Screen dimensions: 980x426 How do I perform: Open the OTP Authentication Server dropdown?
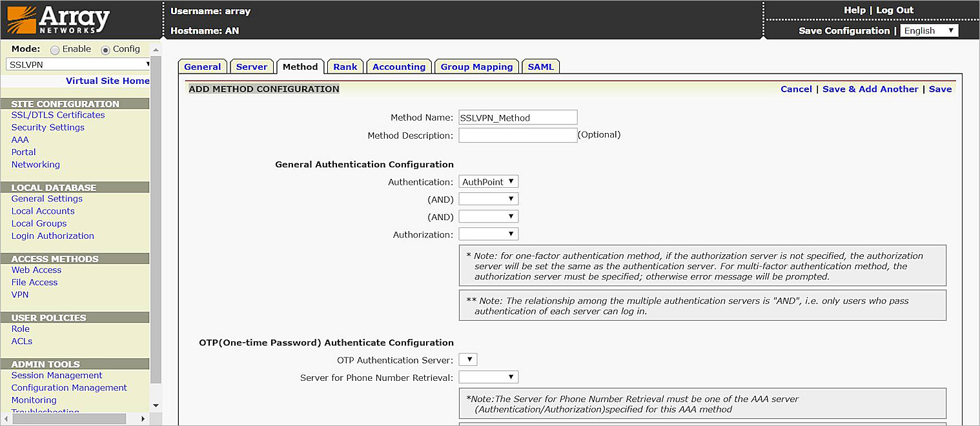467,360
